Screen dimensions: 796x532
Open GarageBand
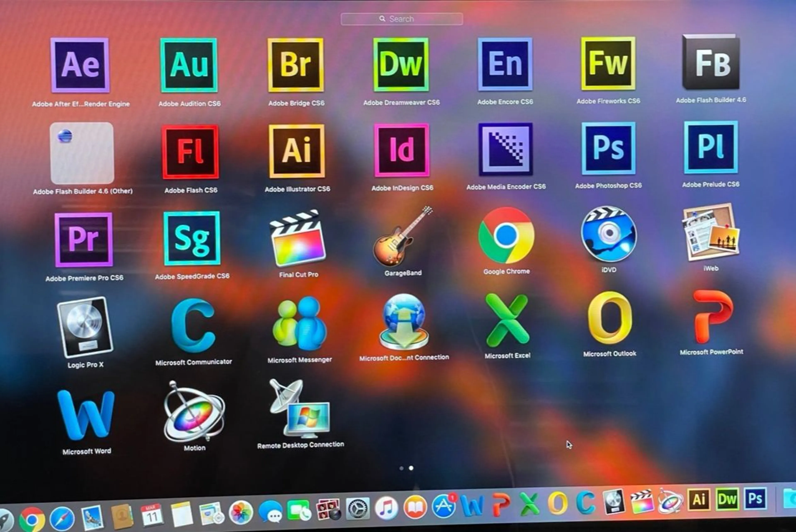[x=403, y=236]
